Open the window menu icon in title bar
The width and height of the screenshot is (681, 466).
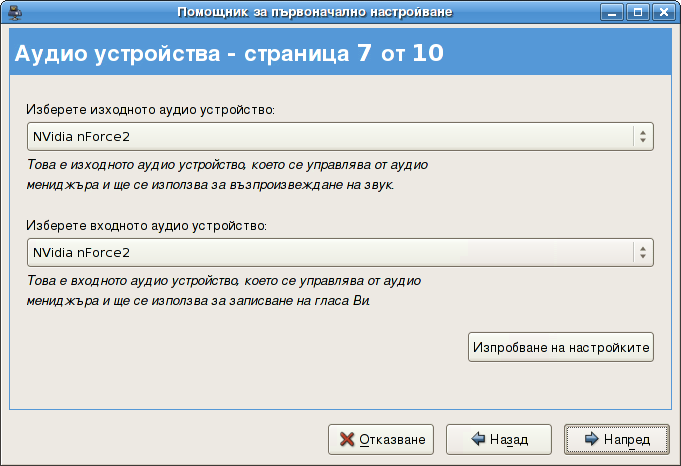pos(13,12)
